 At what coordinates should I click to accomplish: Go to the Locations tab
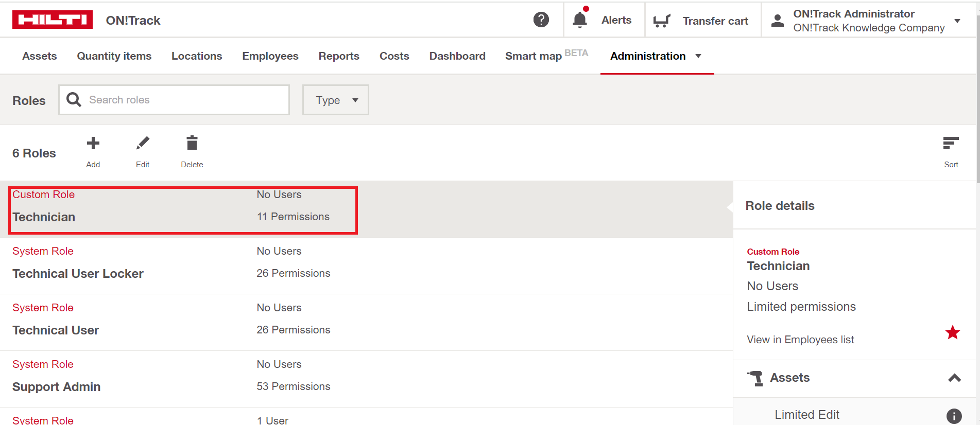pos(197,56)
